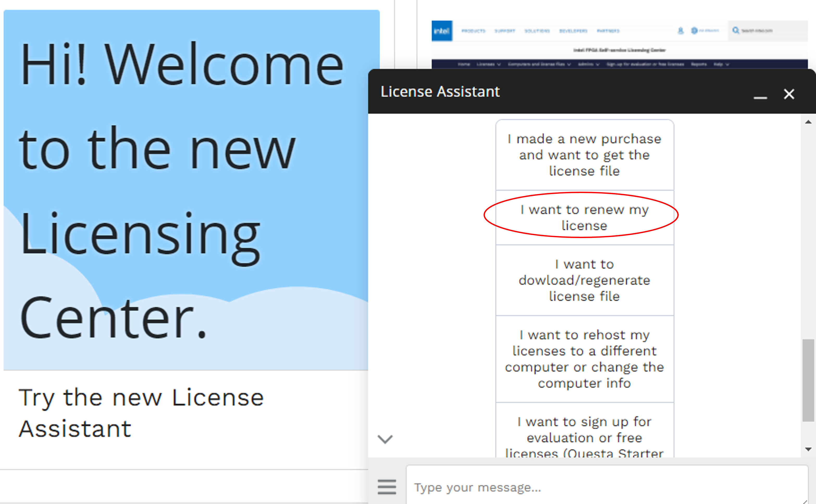Select the rehost licenses option
Screen dimensions: 816x504
coord(584,359)
